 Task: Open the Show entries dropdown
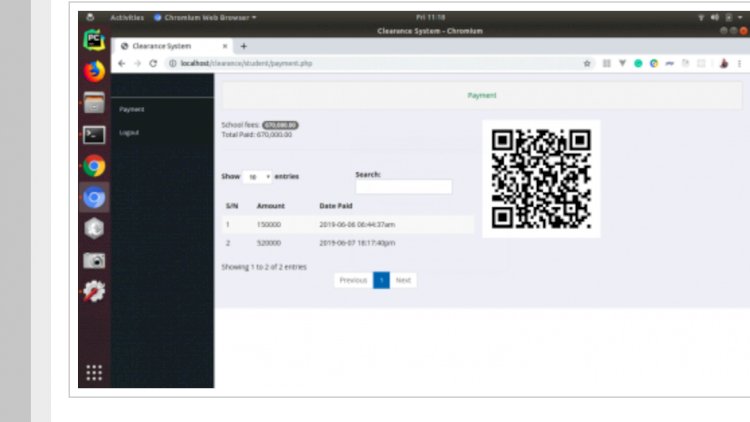(257, 177)
